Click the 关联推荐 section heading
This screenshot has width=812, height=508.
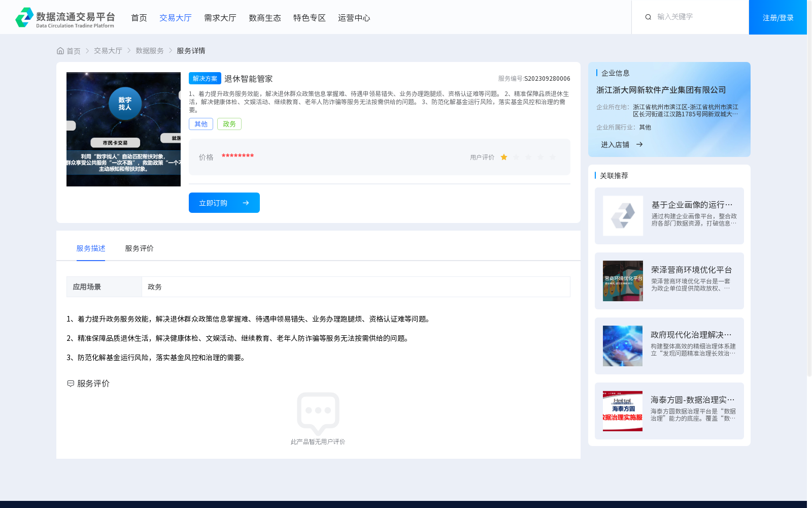[614, 175]
